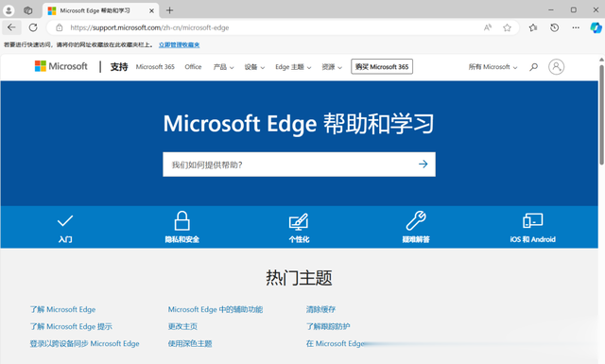Open the 了解 Microsoft Edge 提示 link

(x=71, y=326)
